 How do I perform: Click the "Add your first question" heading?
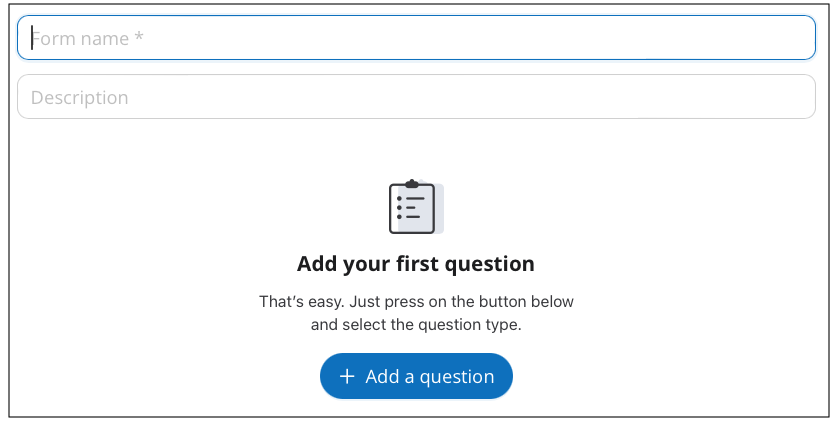click(x=416, y=264)
